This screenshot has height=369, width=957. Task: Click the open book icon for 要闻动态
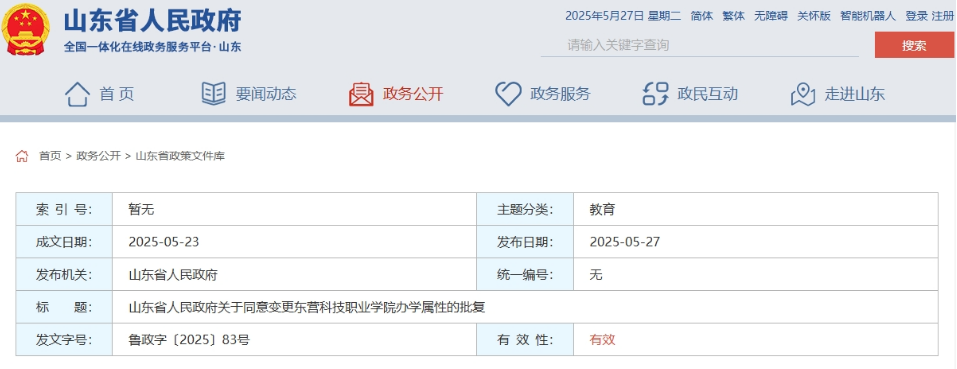[214, 94]
